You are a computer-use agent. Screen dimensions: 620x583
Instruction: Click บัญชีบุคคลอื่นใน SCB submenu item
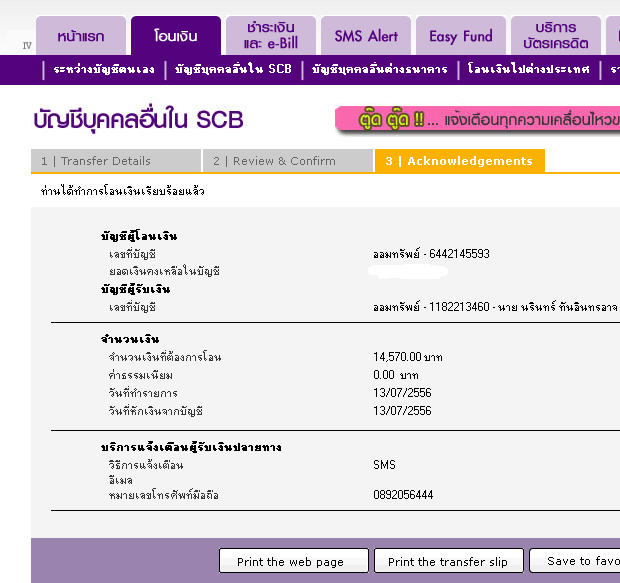coord(233,70)
